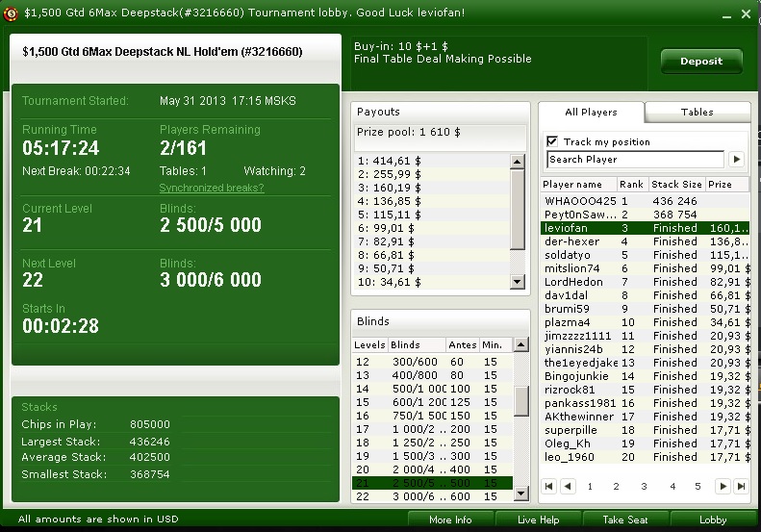The width and height of the screenshot is (761, 532).
Task: Click the Deposit button
Action: pos(701,62)
